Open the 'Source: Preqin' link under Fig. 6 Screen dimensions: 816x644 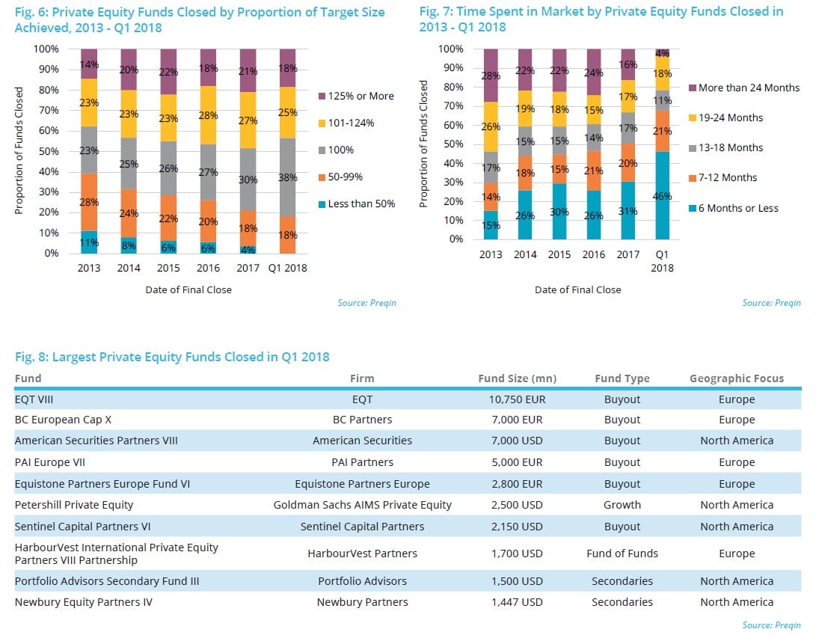tap(368, 303)
